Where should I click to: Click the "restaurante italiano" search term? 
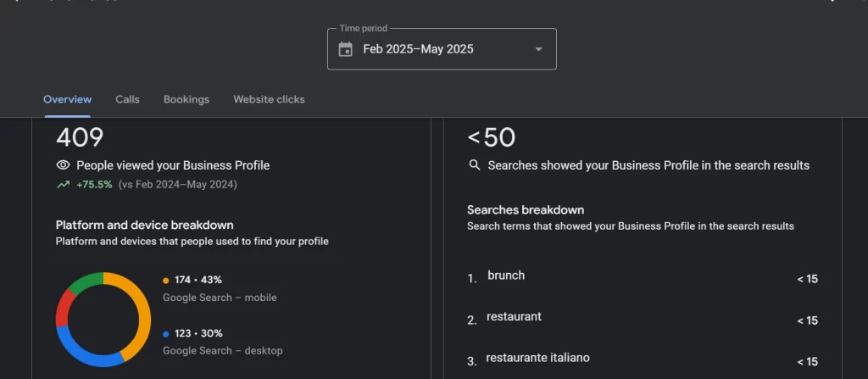(537, 358)
